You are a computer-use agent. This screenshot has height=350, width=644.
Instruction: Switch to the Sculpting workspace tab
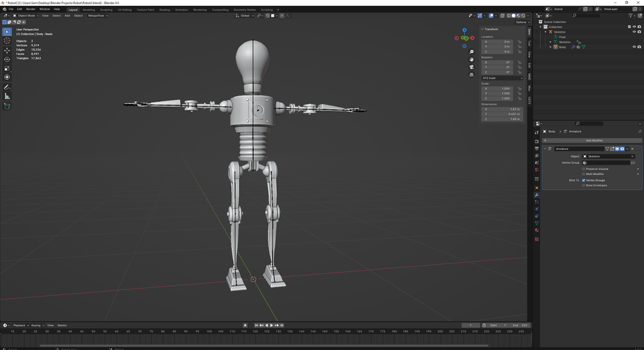tap(106, 10)
